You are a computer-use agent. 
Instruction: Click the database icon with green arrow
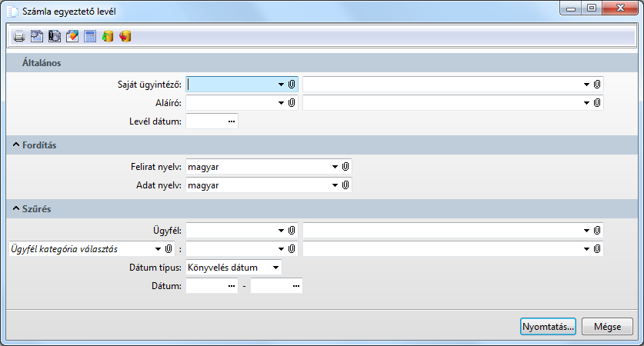click(x=108, y=36)
